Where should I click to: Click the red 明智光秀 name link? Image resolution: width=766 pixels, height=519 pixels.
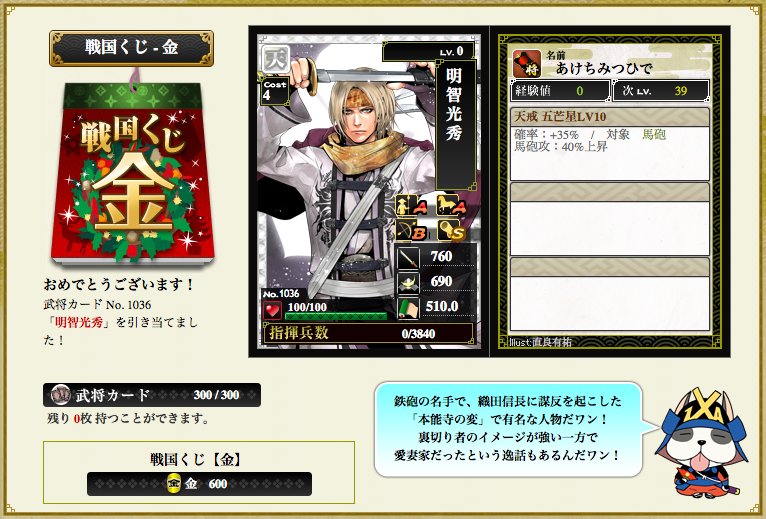click(x=79, y=323)
